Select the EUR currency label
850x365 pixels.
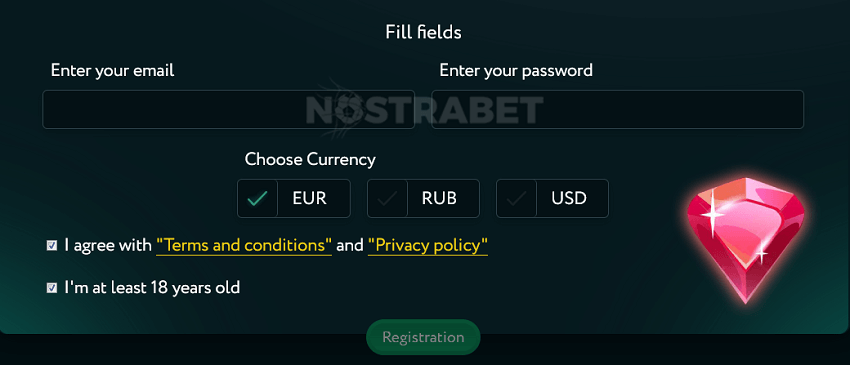point(310,198)
